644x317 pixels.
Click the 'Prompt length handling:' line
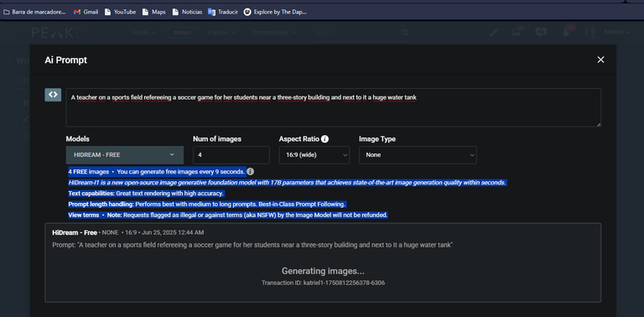[x=207, y=204]
